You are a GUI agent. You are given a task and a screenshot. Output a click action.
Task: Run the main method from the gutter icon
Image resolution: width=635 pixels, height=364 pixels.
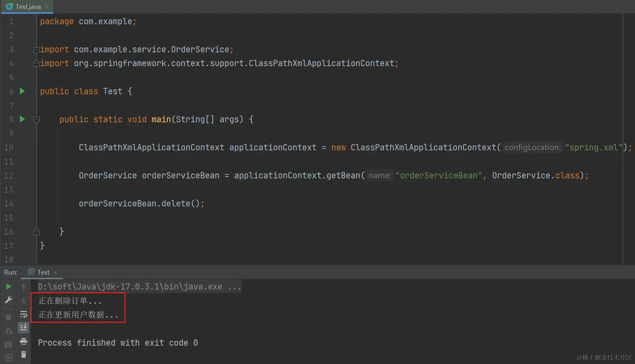[x=22, y=119]
